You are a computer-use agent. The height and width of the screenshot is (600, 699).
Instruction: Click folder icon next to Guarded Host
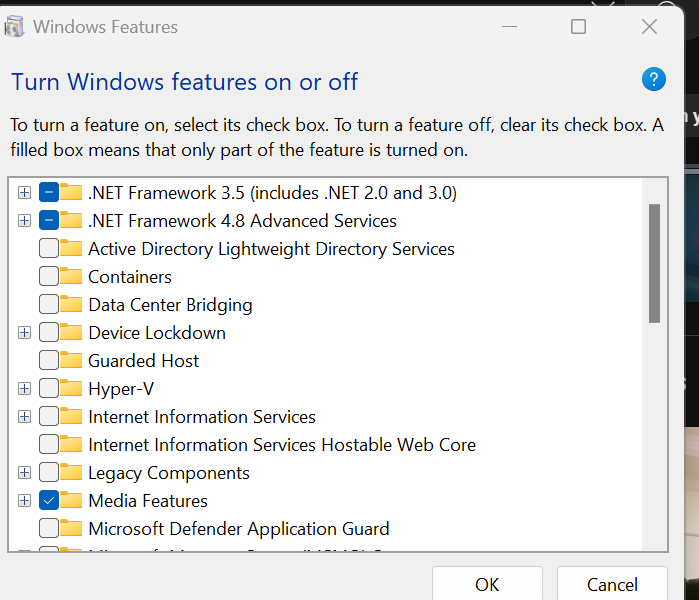pyautogui.click(x=71, y=360)
